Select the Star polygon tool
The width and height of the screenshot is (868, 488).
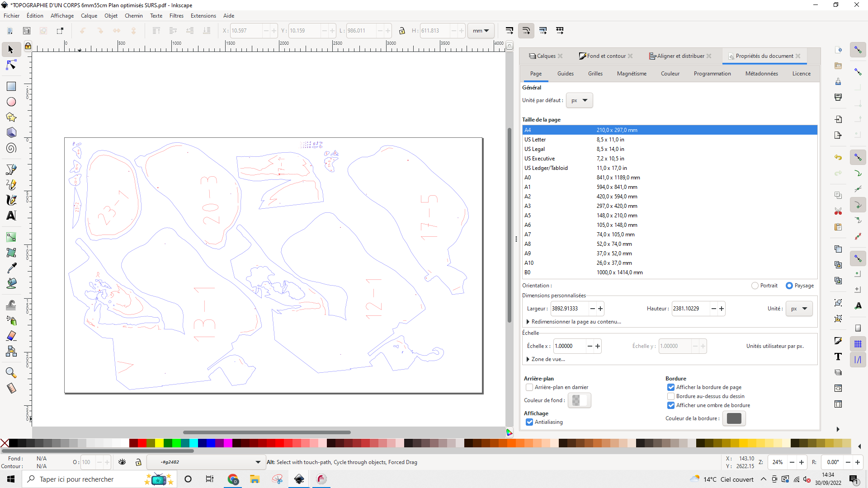(x=11, y=117)
